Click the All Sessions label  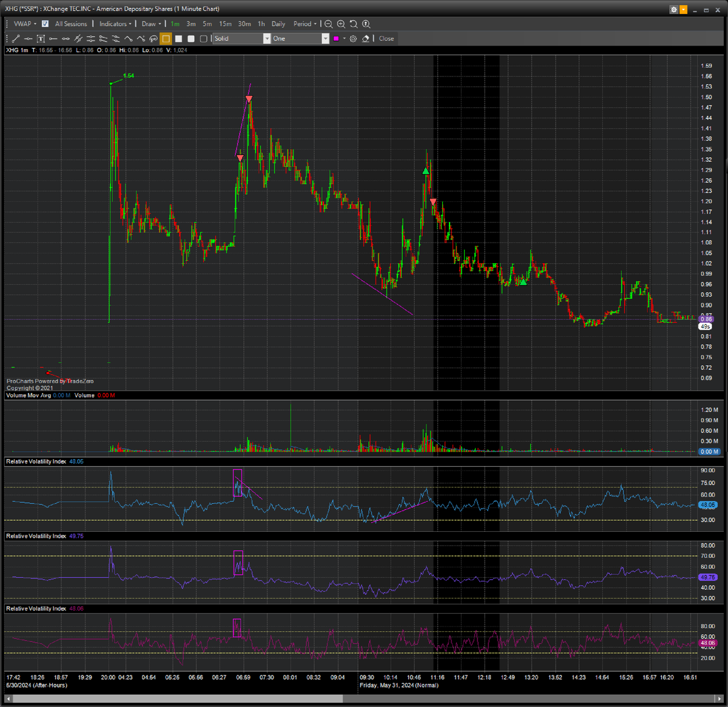point(71,24)
